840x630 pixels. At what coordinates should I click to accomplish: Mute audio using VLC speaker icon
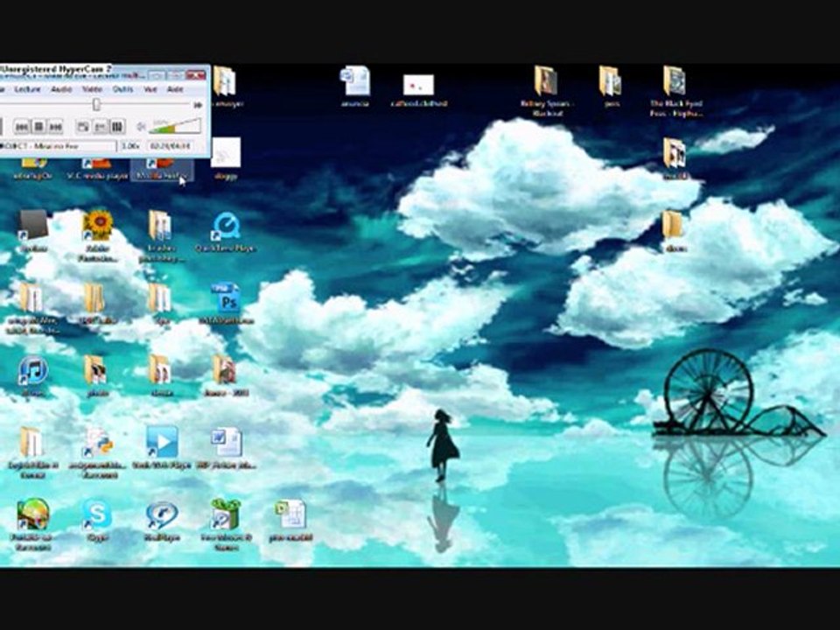pyautogui.click(x=142, y=128)
